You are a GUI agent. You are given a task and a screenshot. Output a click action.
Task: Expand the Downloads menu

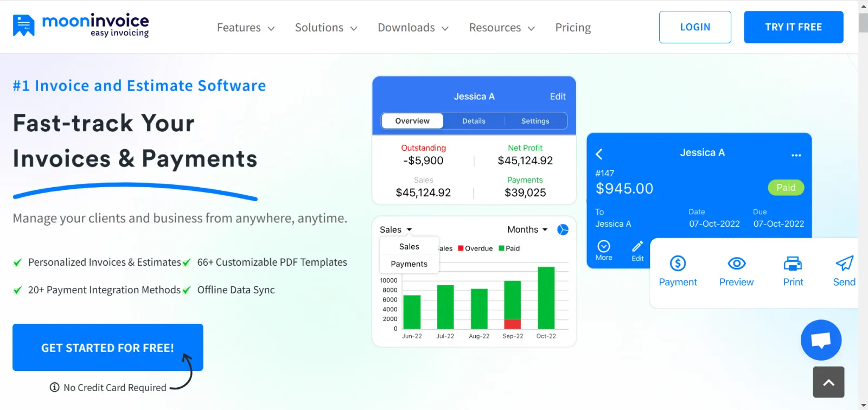pyautogui.click(x=413, y=28)
